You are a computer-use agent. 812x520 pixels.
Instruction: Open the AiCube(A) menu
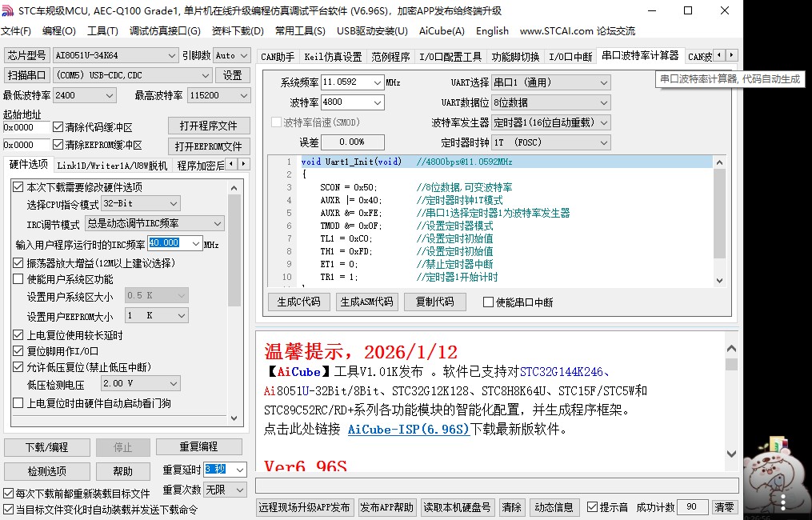click(x=442, y=31)
